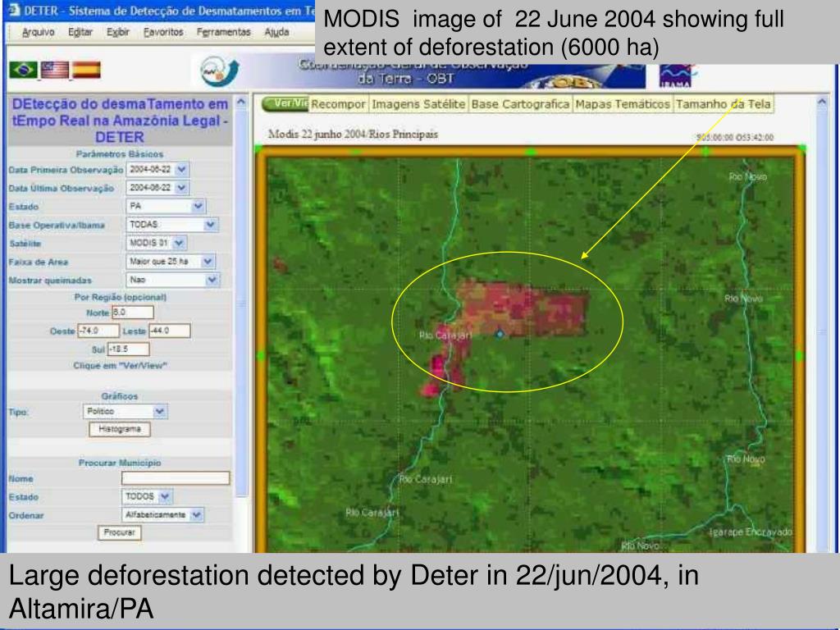Click the INPE circular arrow logo

219,71
